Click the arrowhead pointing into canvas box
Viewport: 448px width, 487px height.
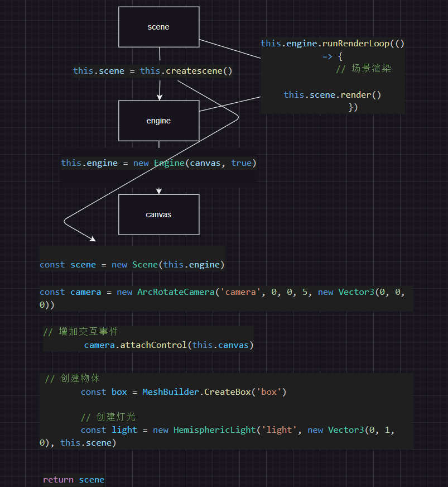click(159, 191)
